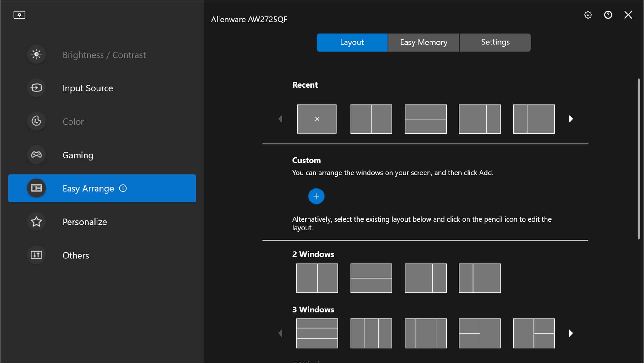Select the Easy Arrange icon
The height and width of the screenshot is (363, 644).
(36, 188)
